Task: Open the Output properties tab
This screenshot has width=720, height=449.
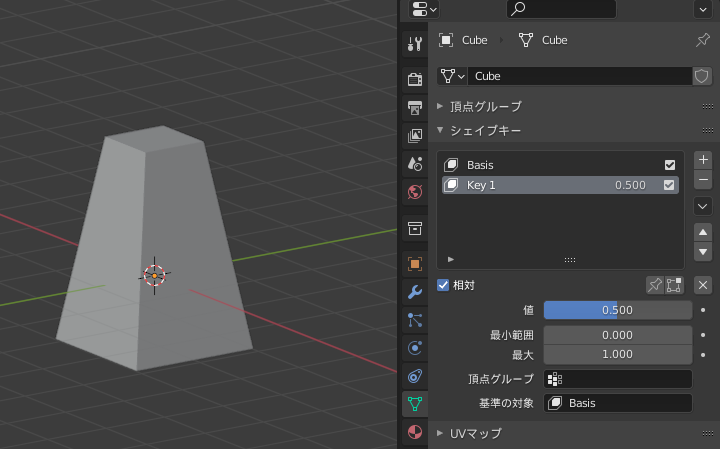Action: [x=415, y=107]
